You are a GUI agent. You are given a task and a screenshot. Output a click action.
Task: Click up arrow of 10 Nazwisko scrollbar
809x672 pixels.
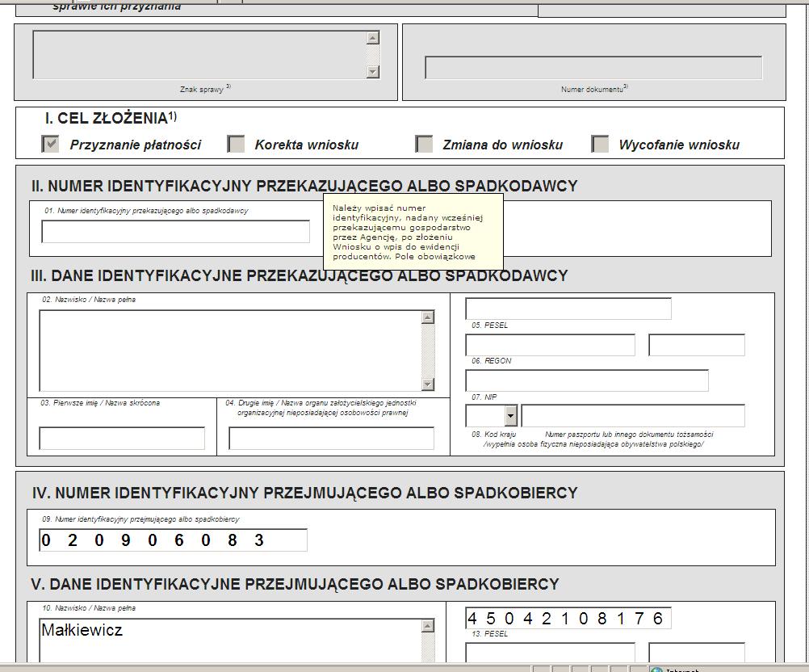428,626
